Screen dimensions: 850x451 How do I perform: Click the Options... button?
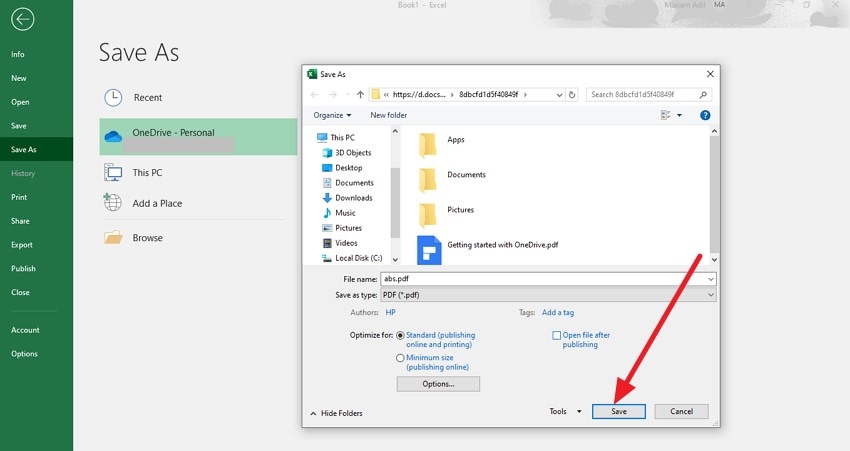(438, 384)
